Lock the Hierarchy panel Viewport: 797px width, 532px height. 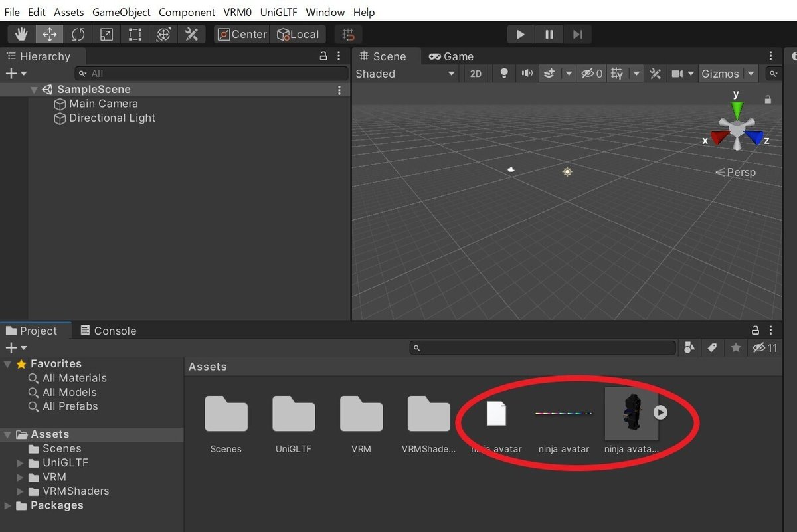tap(323, 56)
